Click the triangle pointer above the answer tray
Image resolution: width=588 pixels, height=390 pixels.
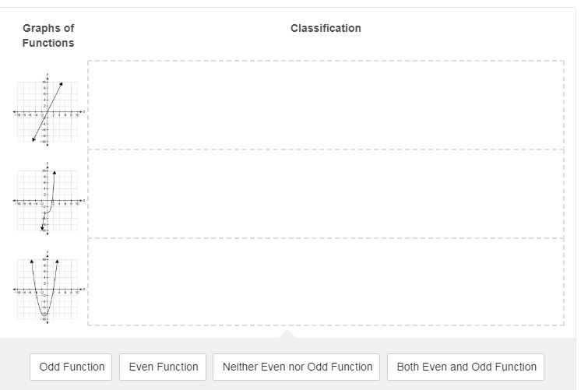[287, 335]
